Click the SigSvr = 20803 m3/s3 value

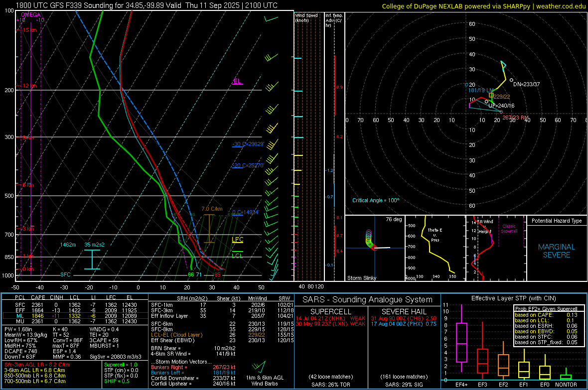pyautogui.click(x=116, y=357)
